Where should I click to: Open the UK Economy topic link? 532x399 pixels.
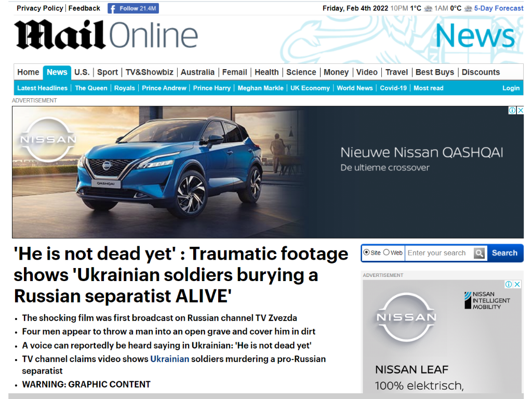coord(310,88)
